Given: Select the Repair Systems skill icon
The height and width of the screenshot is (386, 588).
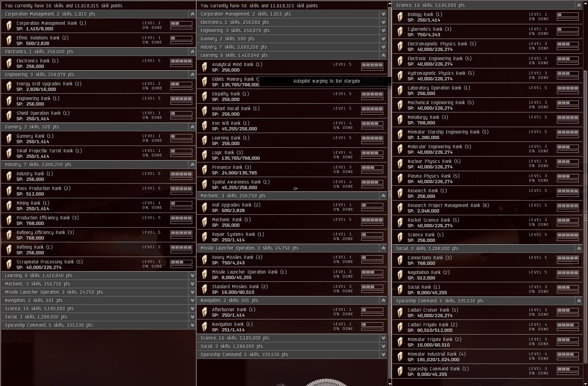Looking at the screenshot, I should pyautogui.click(x=204, y=237).
